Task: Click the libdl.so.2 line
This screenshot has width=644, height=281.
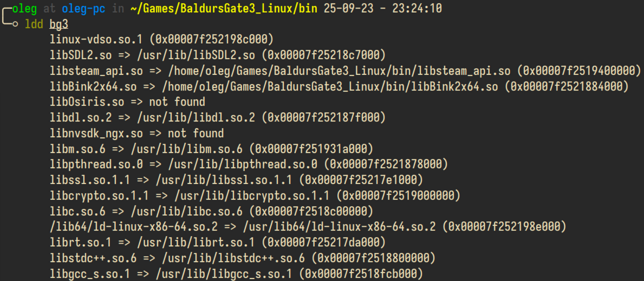Action: [218, 118]
